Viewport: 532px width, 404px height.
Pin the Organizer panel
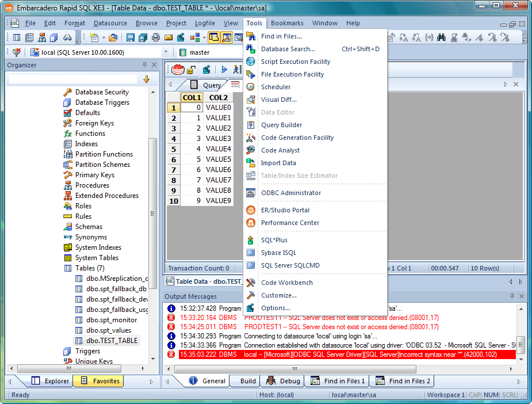pos(144,64)
